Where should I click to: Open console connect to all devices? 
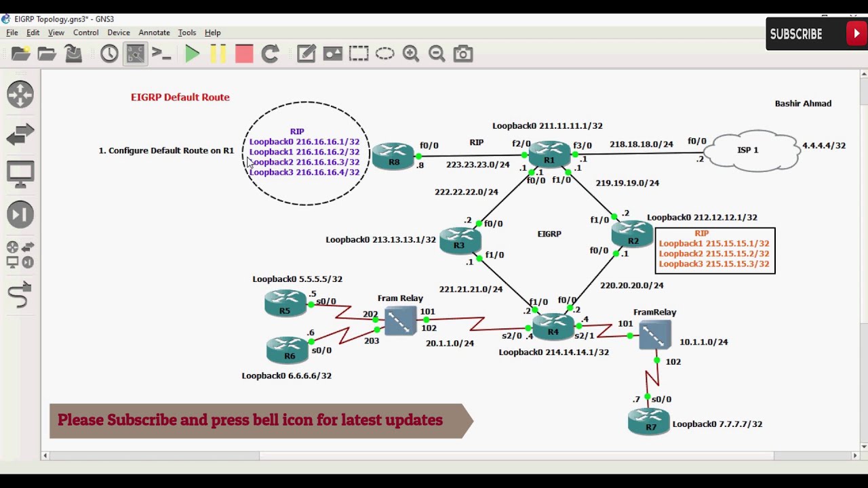(161, 54)
